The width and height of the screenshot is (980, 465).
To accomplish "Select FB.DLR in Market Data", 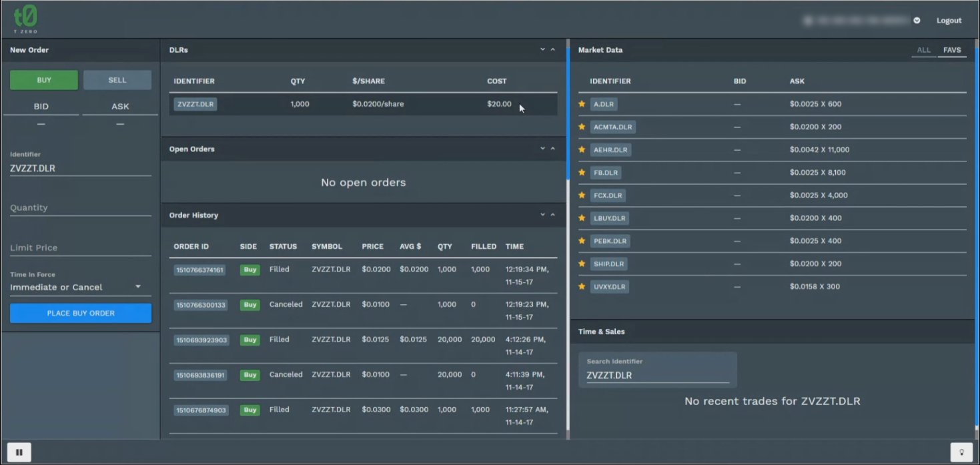I will 606,172.
